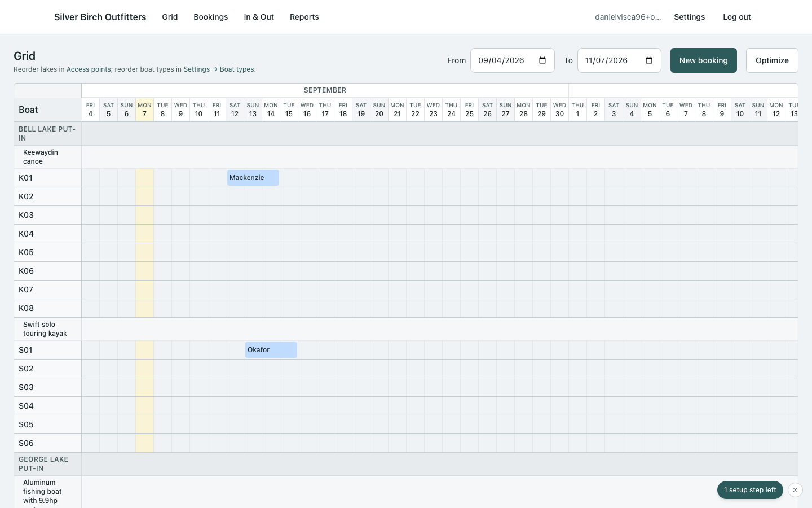This screenshot has height=508, width=812.
Task: Go to the In & Out page
Action: (x=259, y=17)
